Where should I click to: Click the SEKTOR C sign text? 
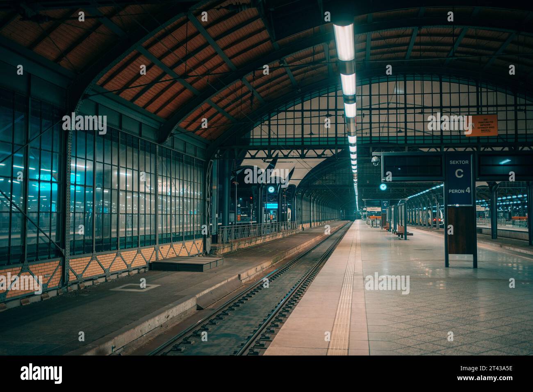coord(459,169)
